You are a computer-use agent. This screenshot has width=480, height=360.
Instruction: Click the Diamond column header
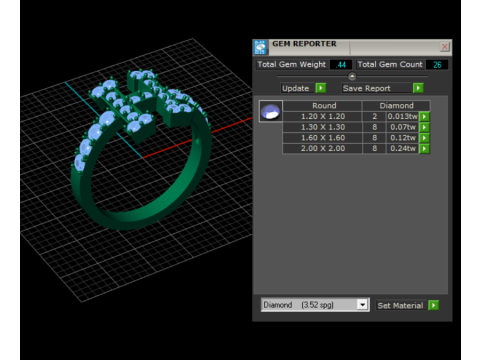[x=396, y=106]
